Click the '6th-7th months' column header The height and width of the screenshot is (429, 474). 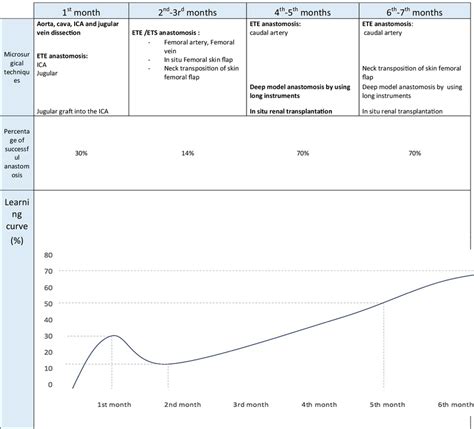pos(415,12)
